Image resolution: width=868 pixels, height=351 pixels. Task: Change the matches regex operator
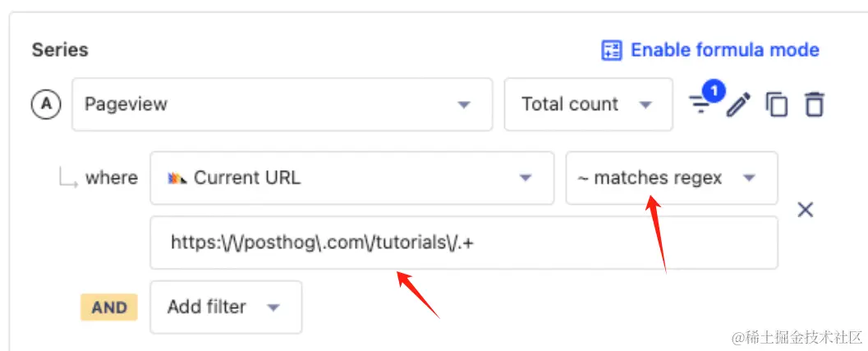pyautogui.click(x=671, y=178)
